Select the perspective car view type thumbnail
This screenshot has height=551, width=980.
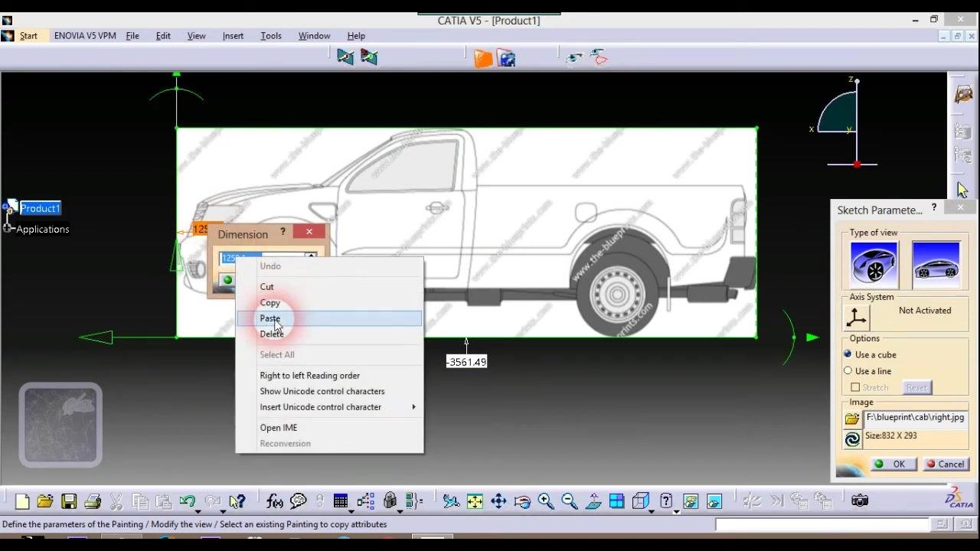click(874, 264)
